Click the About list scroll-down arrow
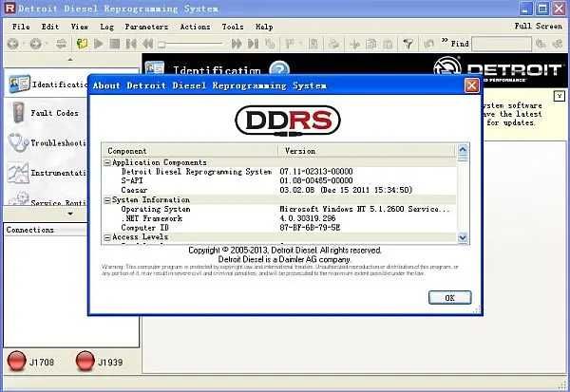 463,237
